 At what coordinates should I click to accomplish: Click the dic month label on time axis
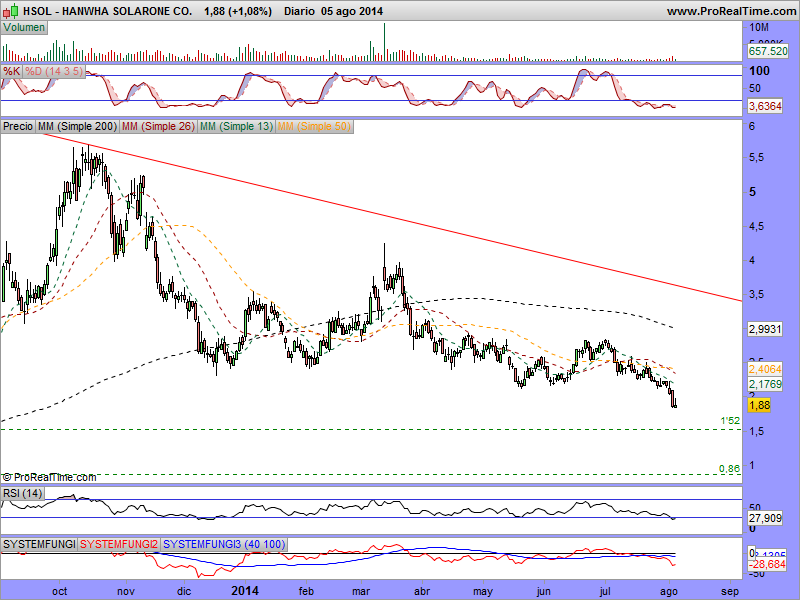point(184,591)
